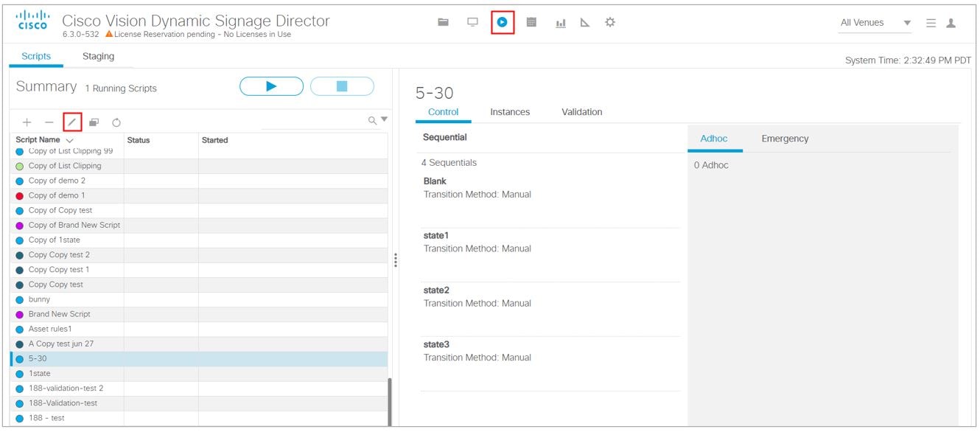The image size is (980, 432).
Task: Select the 5-30 script row
Action: 199,359
